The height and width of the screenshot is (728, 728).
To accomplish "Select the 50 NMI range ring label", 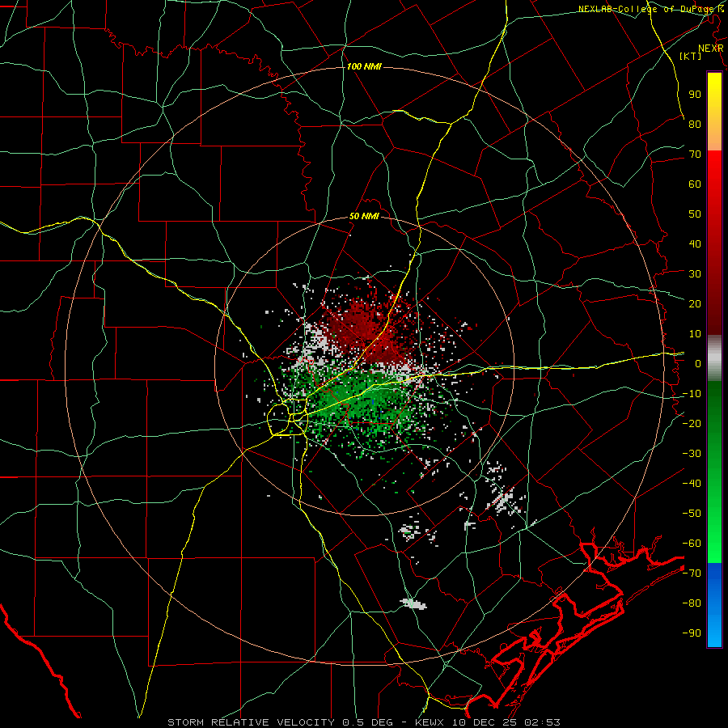I will tap(364, 216).
